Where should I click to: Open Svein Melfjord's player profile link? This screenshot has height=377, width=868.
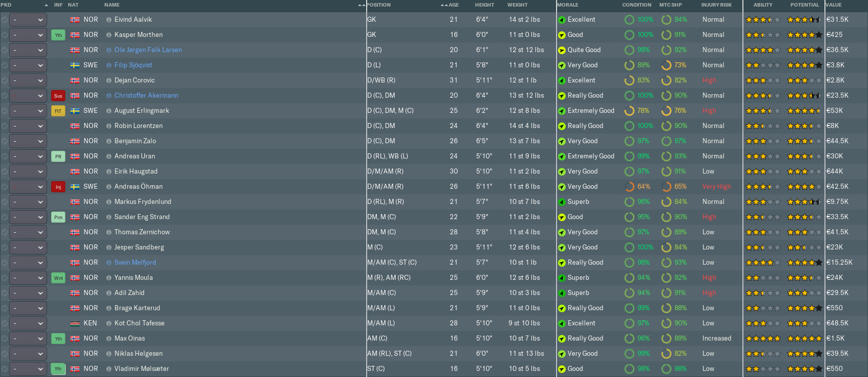pos(135,263)
